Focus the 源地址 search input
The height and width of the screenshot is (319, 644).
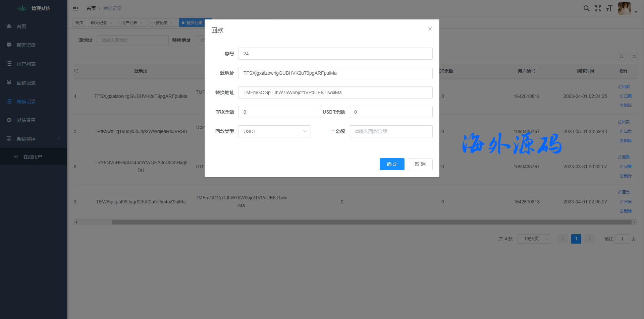click(132, 40)
